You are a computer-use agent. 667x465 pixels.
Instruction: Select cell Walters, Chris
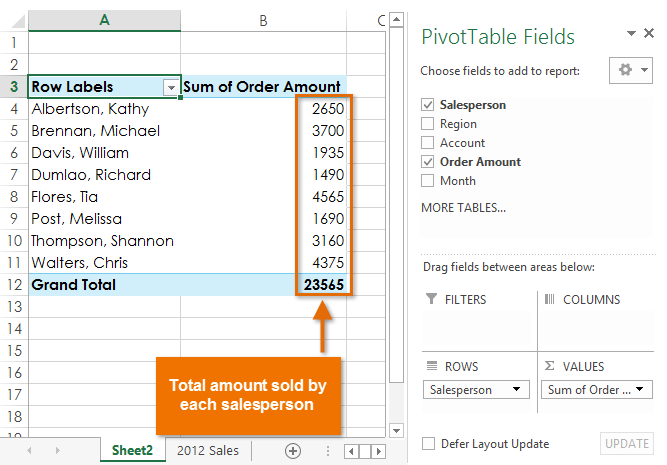click(104, 262)
